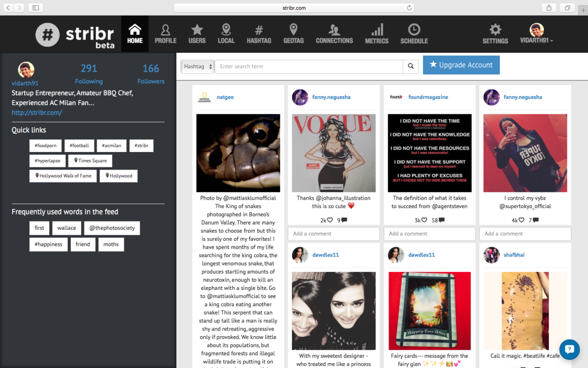Open the Schedule section

tap(414, 33)
